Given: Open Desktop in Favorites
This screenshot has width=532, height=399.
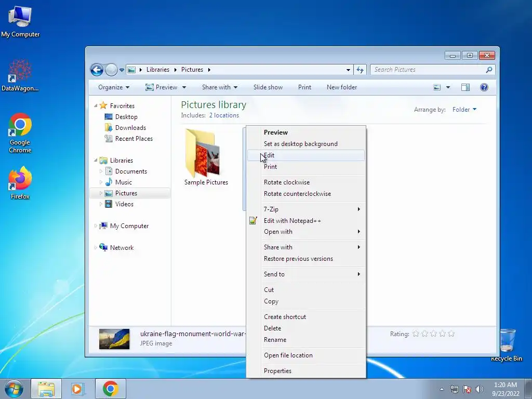Looking at the screenshot, I should [x=126, y=117].
